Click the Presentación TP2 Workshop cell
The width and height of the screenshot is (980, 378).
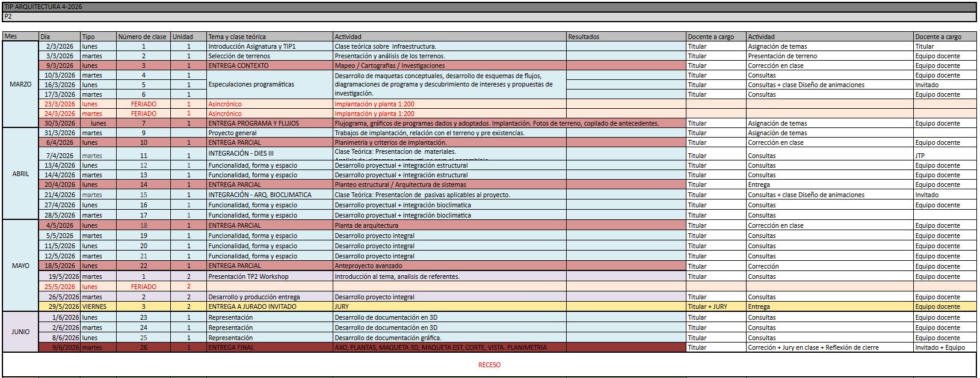pyautogui.click(x=270, y=276)
